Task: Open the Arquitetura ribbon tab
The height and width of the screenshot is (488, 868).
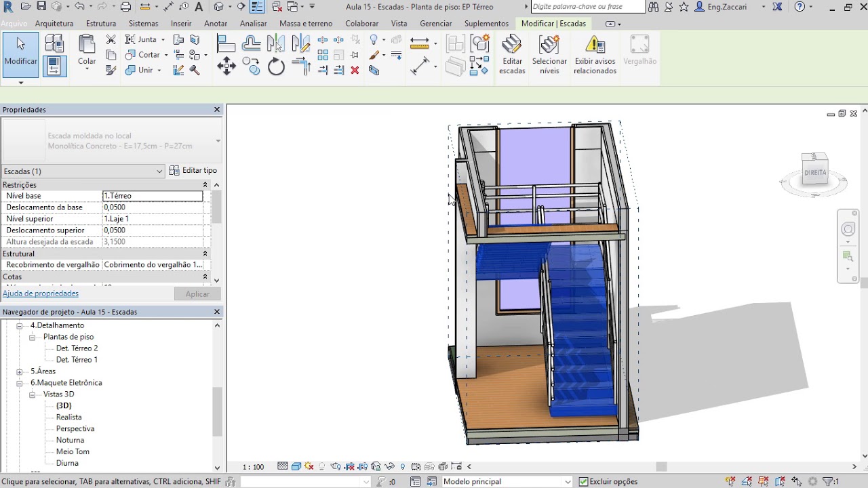Action: coord(54,24)
